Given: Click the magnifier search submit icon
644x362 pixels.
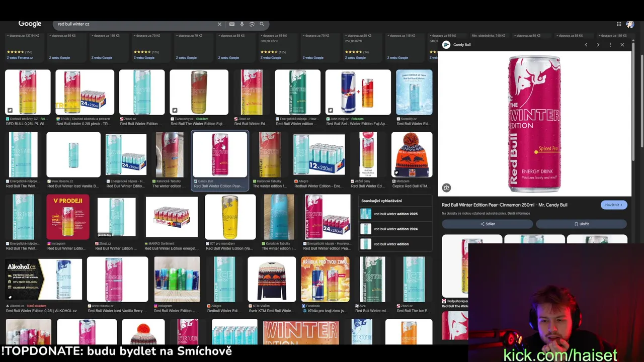Looking at the screenshot, I should [262, 24].
